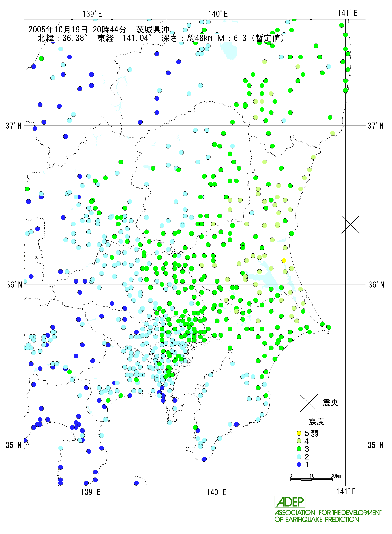392x534 pixels.
Task: Click 'ASSOCIATION FOR THE DEVELOPMENT' text
Action: click(328, 513)
